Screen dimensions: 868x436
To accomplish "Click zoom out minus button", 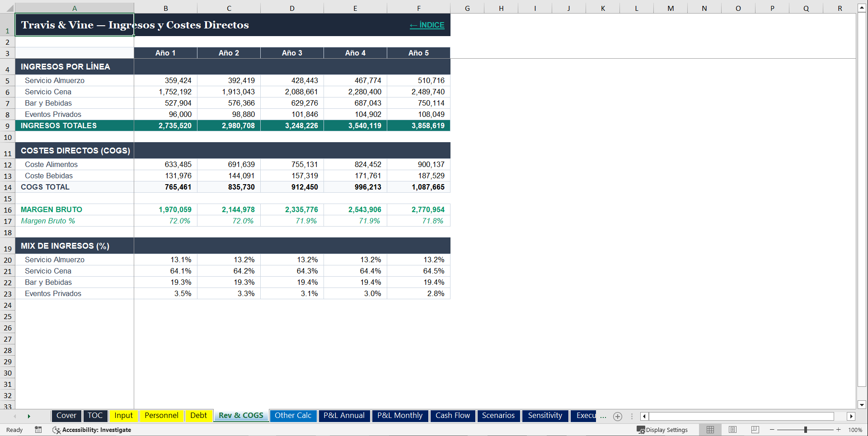I will [772, 430].
